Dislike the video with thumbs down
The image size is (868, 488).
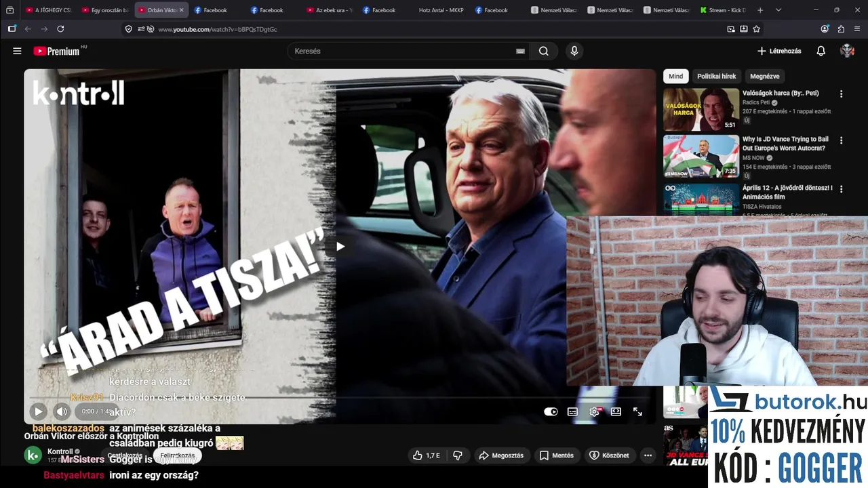(458, 455)
